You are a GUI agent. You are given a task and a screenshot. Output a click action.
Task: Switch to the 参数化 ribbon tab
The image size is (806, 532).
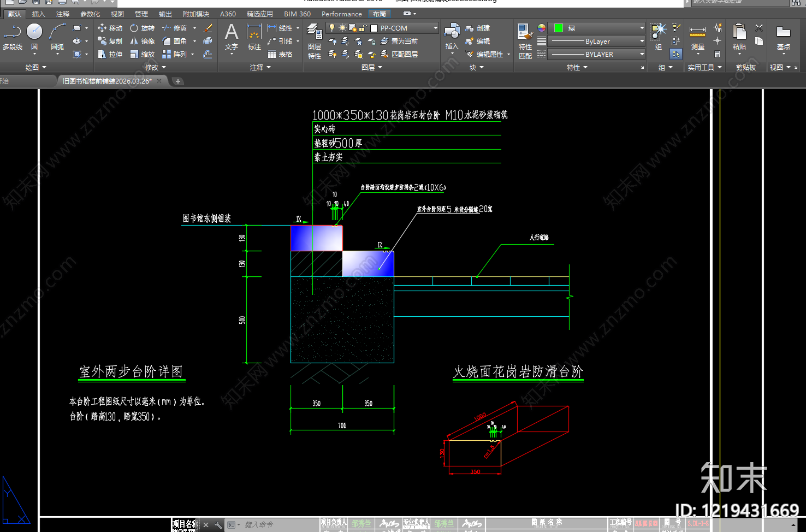90,14
